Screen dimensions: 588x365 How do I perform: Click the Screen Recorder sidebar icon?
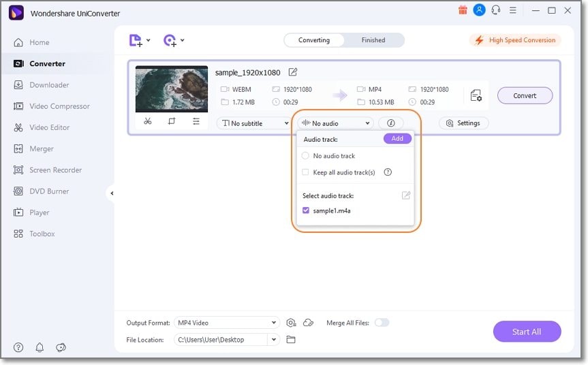pos(18,170)
